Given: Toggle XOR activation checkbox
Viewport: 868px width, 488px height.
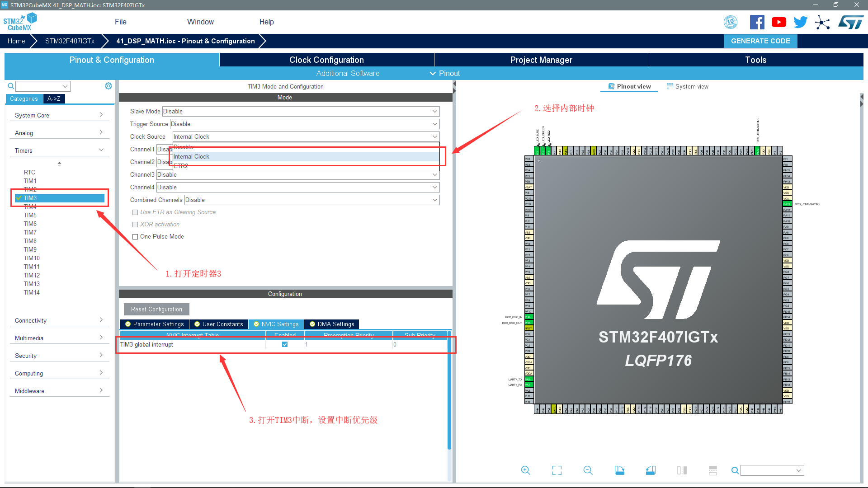Looking at the screenshot, I should click(x=135, y=225).
